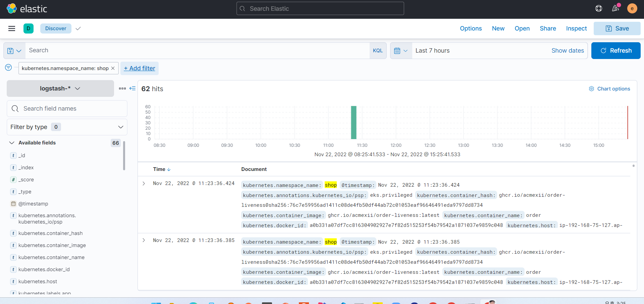Open the filter options circle icon

(8, 68)
